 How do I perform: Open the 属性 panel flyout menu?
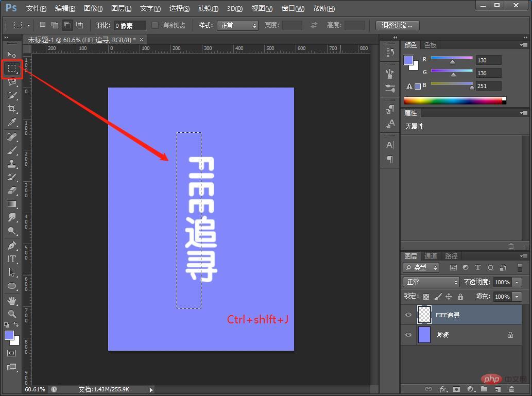[x=524, y=113]
